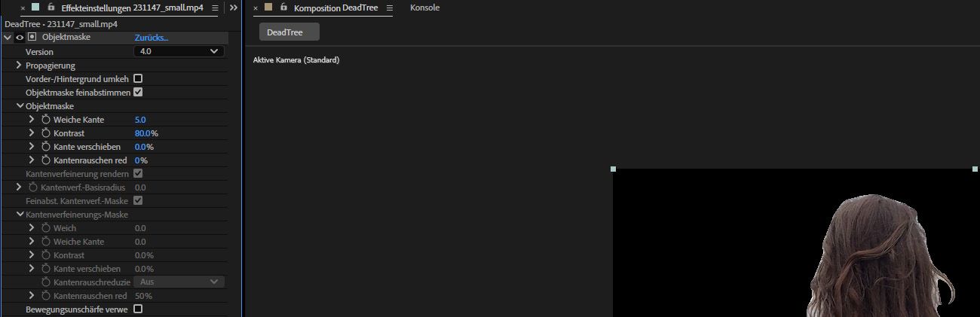Toggle lock icon on Komposition DeadTree tab
This screenshot has width=980, height=317.
click(x=283, y=7)
